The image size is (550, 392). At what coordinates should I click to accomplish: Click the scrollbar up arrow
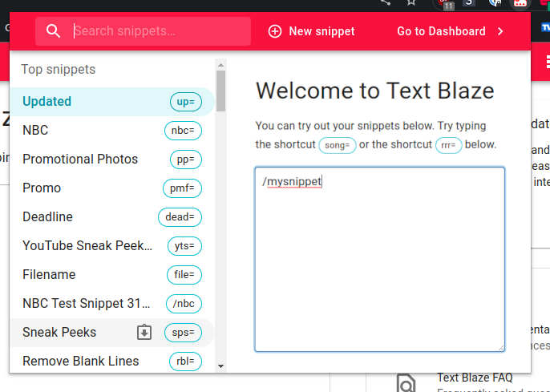pyautogui.click(x=220, y=65)
